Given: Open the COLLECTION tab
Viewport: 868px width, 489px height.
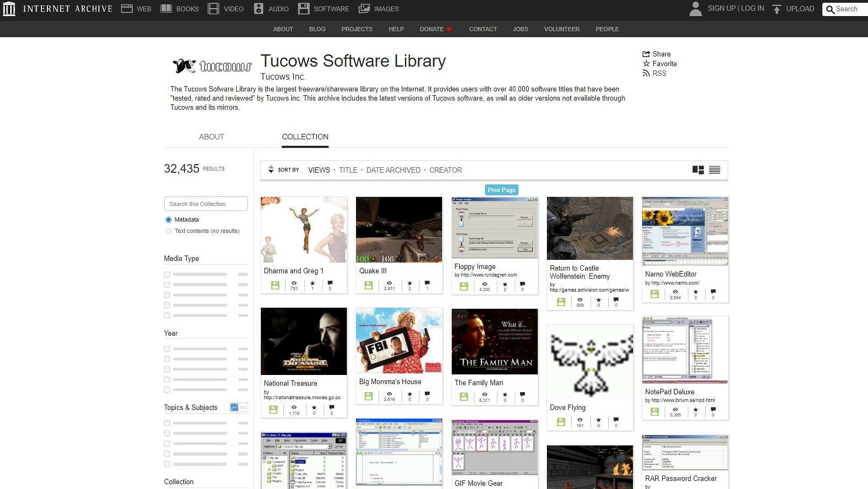Looking at the screenshot, I should (x=305, y=137).
